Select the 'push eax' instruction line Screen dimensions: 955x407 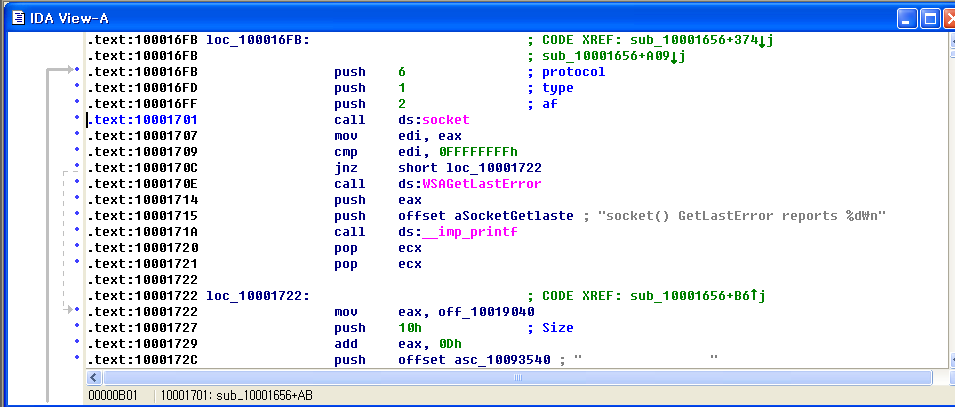click(378, 200)
